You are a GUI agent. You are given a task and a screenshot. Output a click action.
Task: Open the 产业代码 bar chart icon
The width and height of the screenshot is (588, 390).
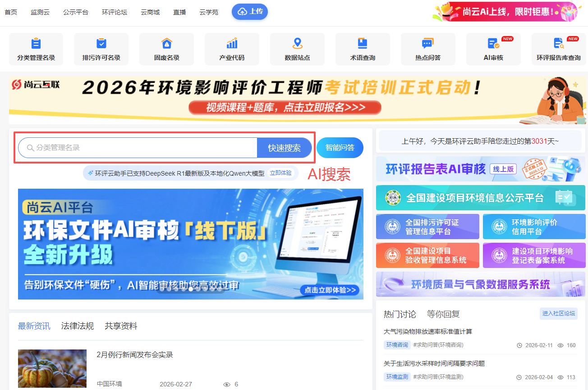pyautogui.click(x=232, y=44)
